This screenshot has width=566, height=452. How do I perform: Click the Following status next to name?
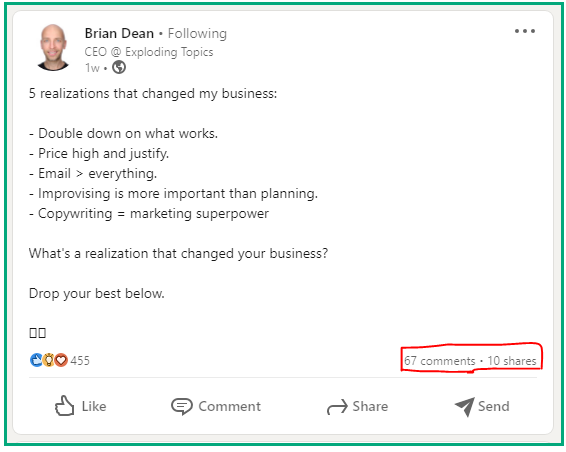pos(197,34)
